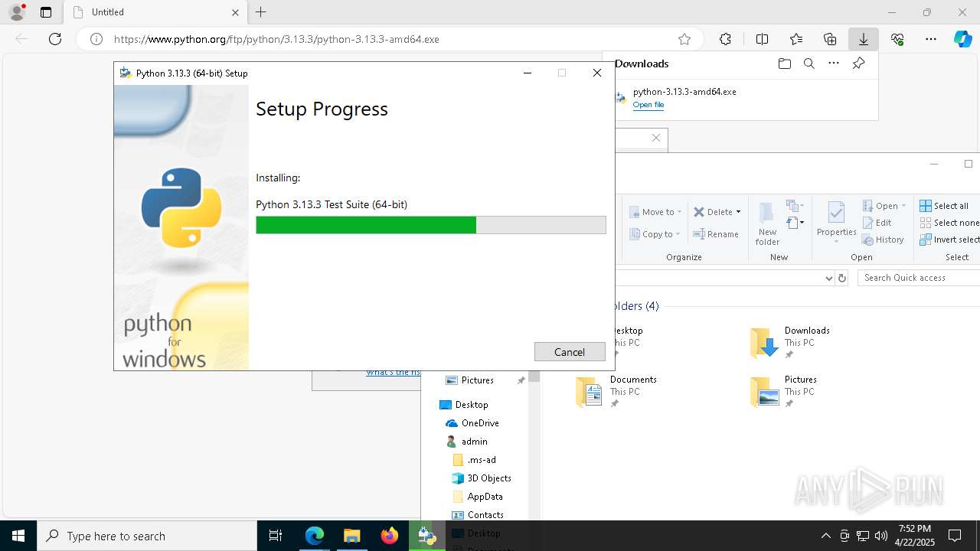The height and width of the screenshot is (551, 980).
Task: Cancel the Python setup installation
Action: pyautogui.click(x=570, y=352)
